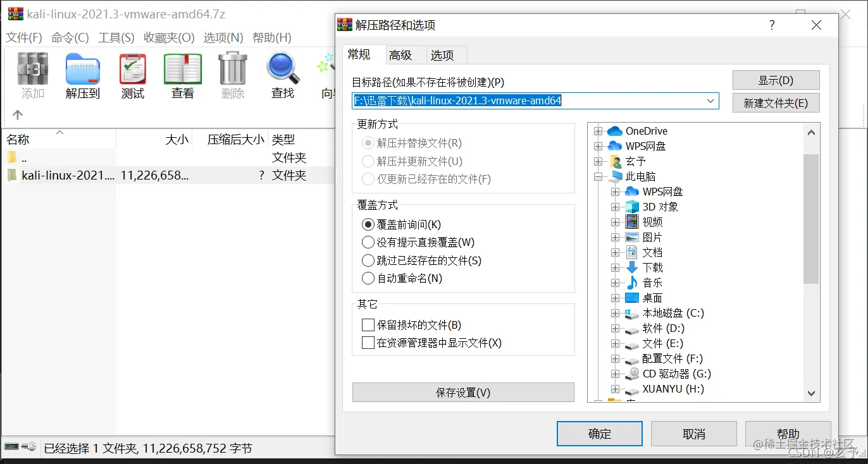Click the up-one-level arrow in WinRAR
Image resolution: width=868 pixels, height=464 pixels.
[18, 115]
